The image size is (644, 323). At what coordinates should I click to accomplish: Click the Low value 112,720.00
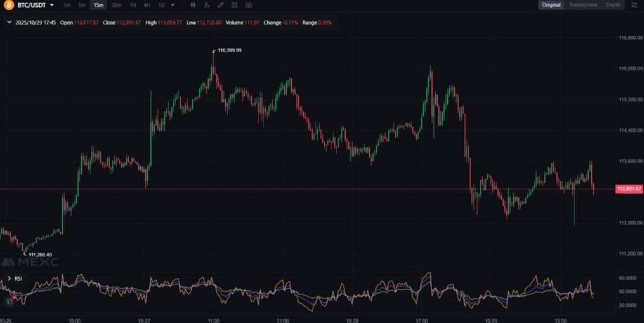pyautogui.click(x=209, y=23)
